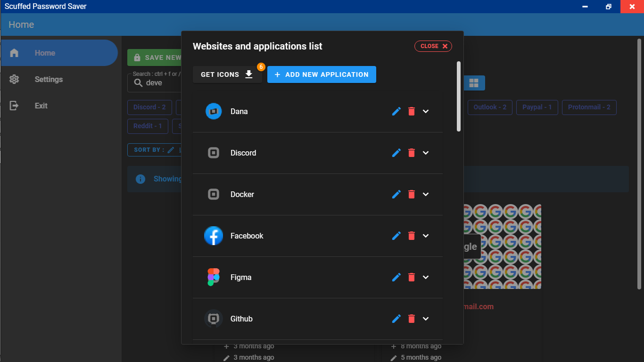Image resolution: width=644 pixels, height=362 pixels.
Task: Open Settings in the sidebar
Action: 59,79
